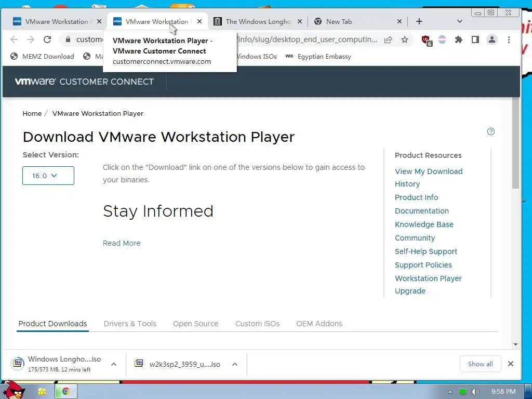This screenshot has width=532, height=399.
Task: Click the Read More link
Action: pyautogui.click(x=122, y=243)
